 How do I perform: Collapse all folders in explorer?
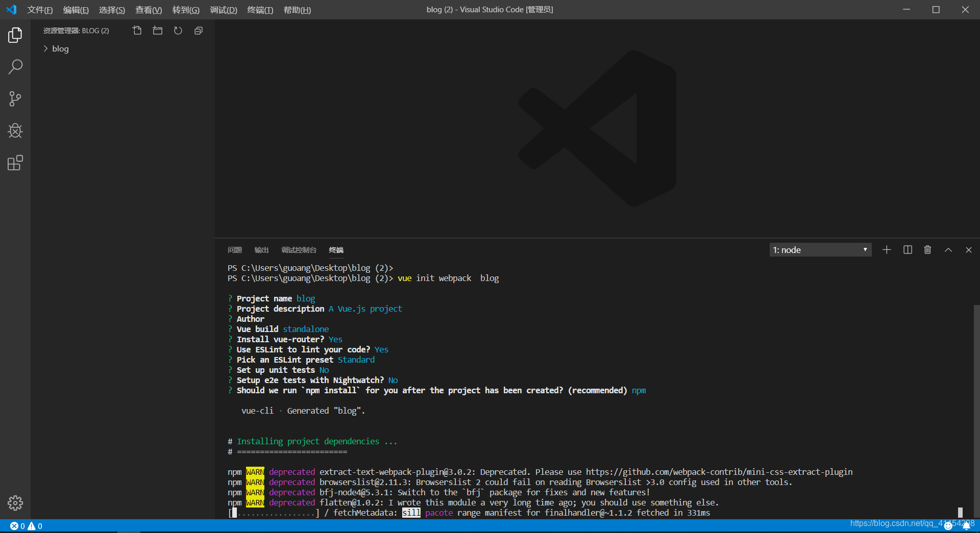pyautogui.click(x=199, y=31)
